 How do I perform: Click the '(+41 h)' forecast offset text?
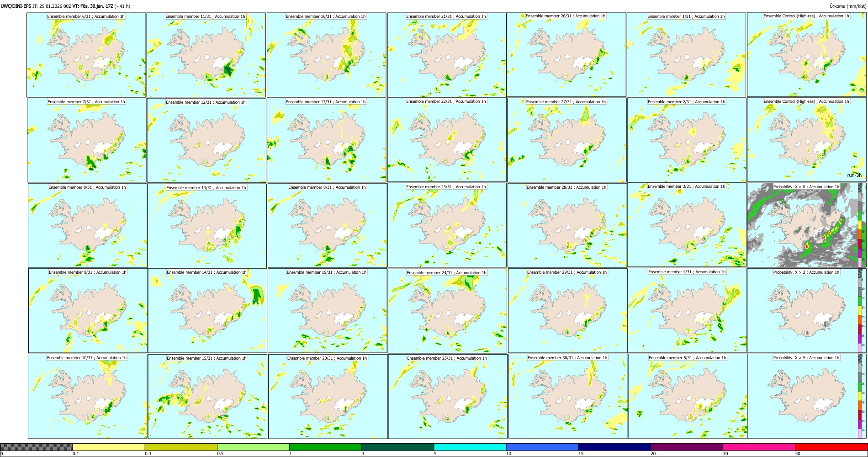[122, 6]
